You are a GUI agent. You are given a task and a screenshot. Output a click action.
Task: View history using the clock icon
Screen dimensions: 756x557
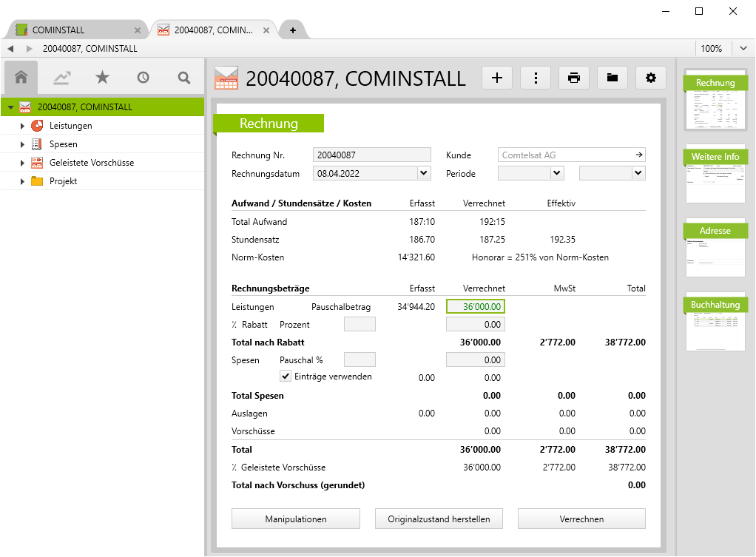(x=143, y=77)
